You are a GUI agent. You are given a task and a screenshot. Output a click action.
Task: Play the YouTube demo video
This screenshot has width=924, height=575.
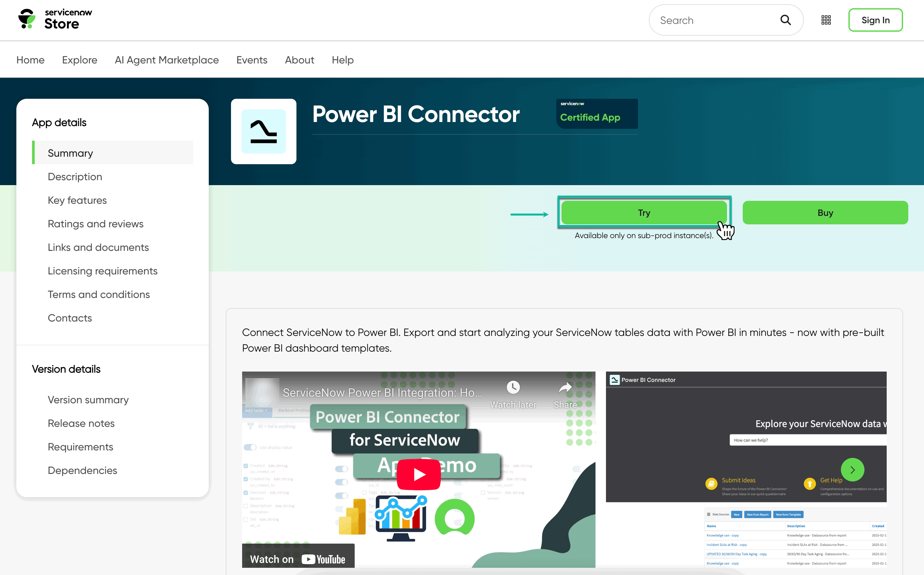418,474
